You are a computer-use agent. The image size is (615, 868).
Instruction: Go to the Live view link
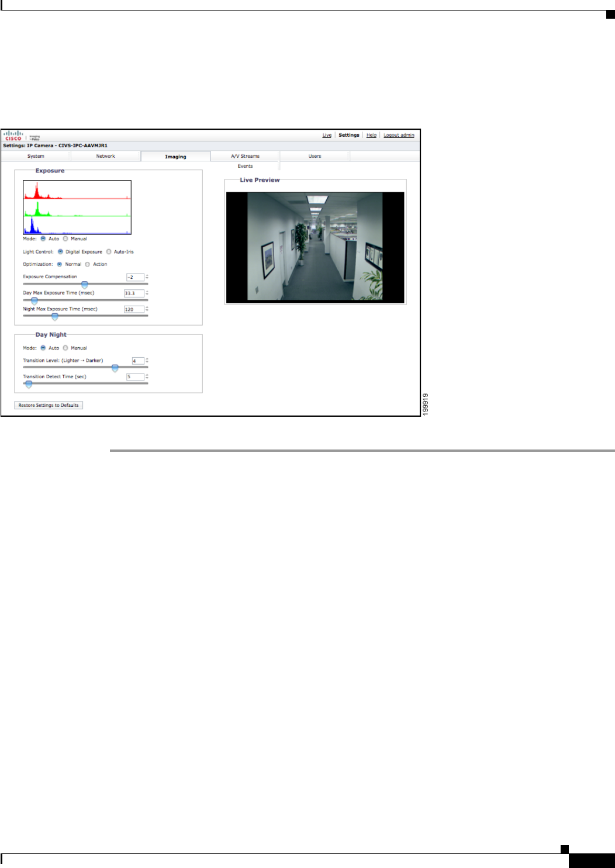click(x=327, y=135)
